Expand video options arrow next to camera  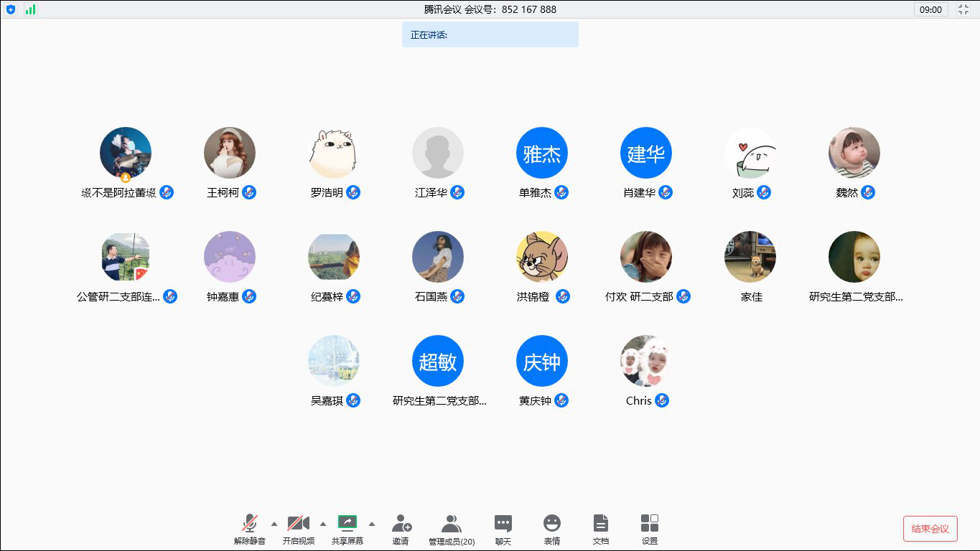point(323,523)
